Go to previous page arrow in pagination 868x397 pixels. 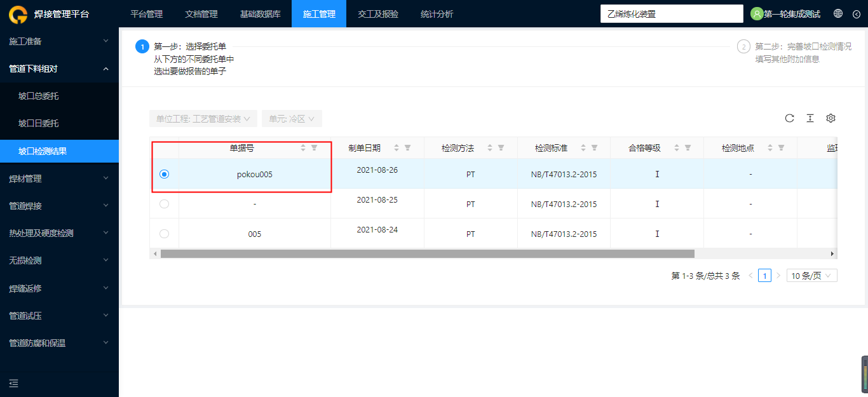coord(750,276)
